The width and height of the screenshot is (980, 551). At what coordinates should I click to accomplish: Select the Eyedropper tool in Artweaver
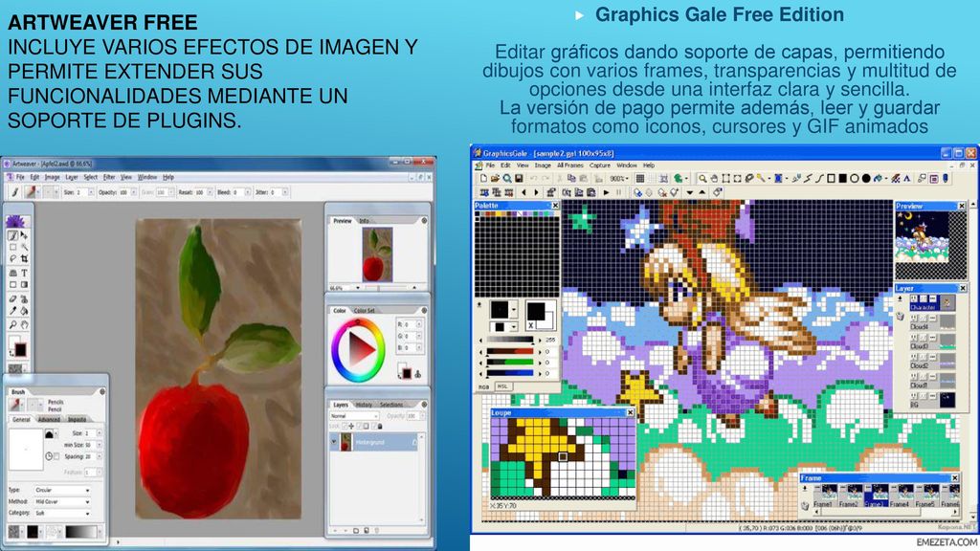pyautogui.click(x=13, y=310)
